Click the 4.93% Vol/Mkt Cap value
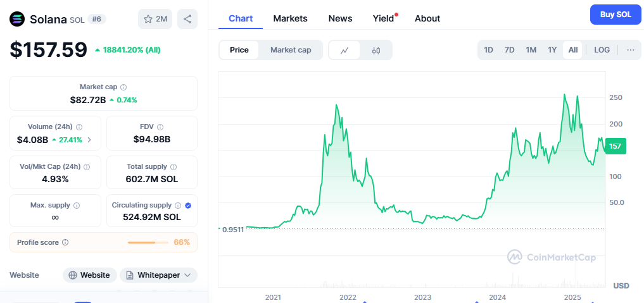644x303 pixels. 55,179
